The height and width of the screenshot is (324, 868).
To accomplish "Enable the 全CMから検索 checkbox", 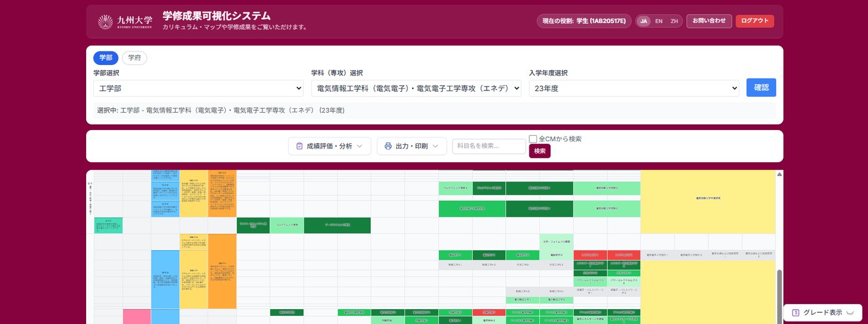I will pos(533,139).
